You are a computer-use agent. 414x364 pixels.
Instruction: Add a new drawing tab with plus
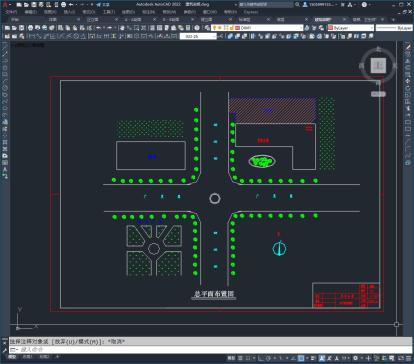393,20
